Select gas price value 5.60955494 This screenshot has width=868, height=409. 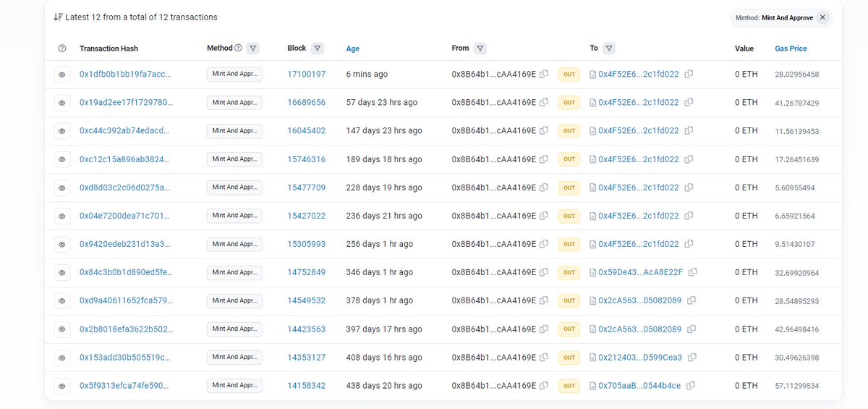794,187
